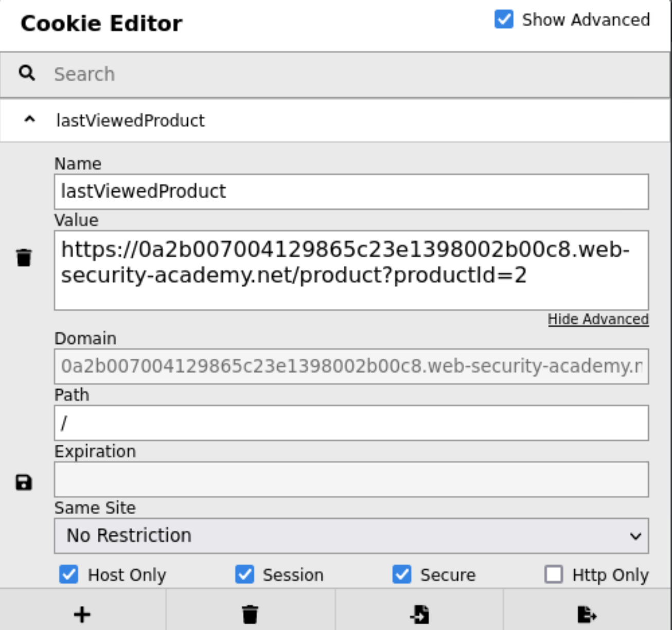Toggle the Show Advanced checkbox
Image resolution: width=672 pixels, height=630 pixels.
(504, 20)
